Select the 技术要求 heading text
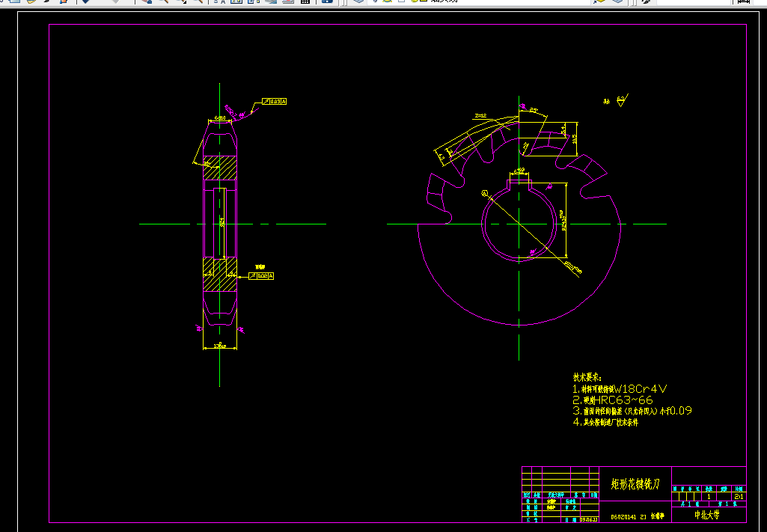Image resolution: width=767 pixels, height=532 pixels. tap(587, 377)
